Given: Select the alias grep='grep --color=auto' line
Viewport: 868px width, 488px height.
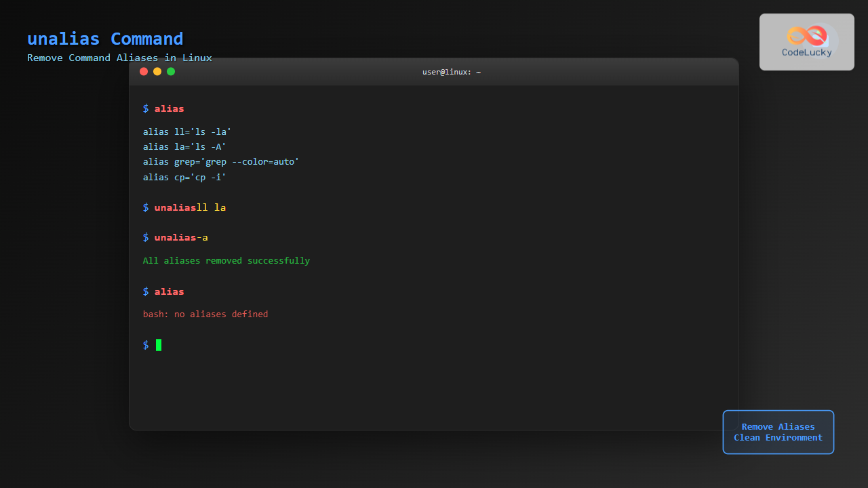Looking at the screenshot, I should [x=220, y=161].
